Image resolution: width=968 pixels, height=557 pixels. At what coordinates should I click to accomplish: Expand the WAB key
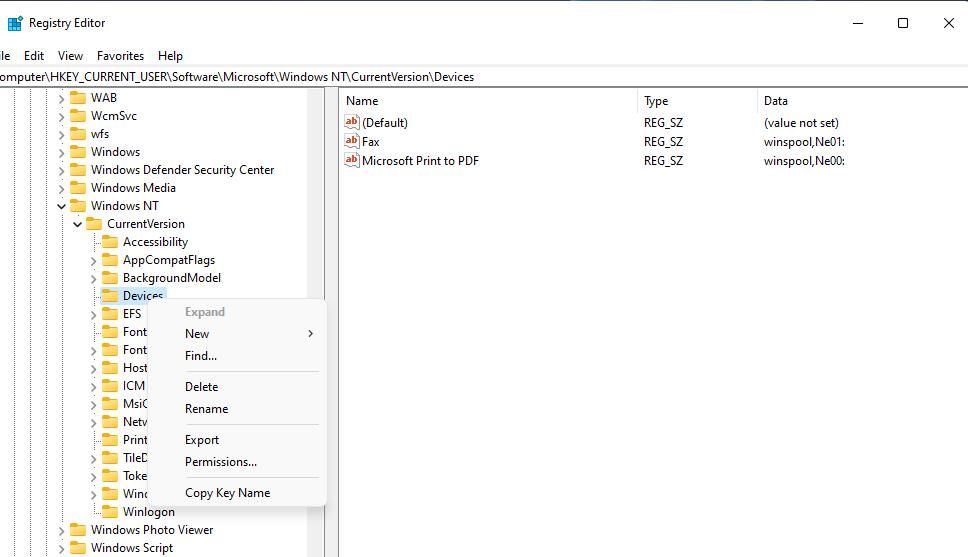coord(61,98)
